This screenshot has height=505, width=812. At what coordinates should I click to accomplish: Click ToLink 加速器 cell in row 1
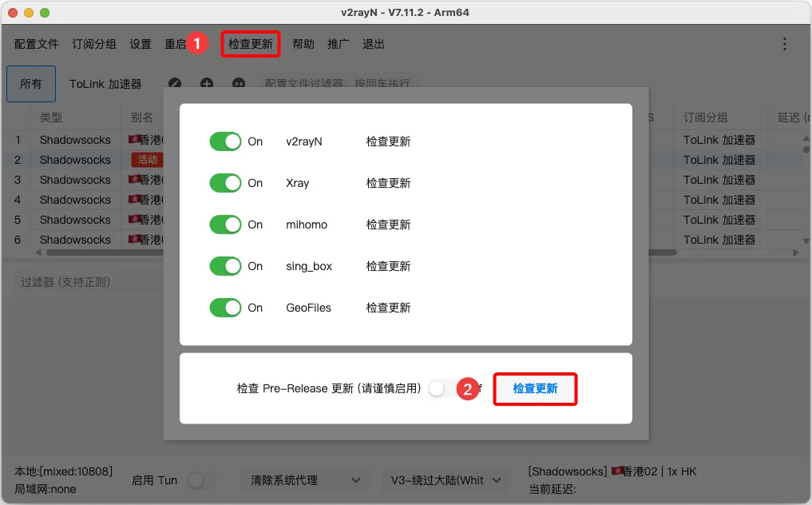tap(719, 140)
